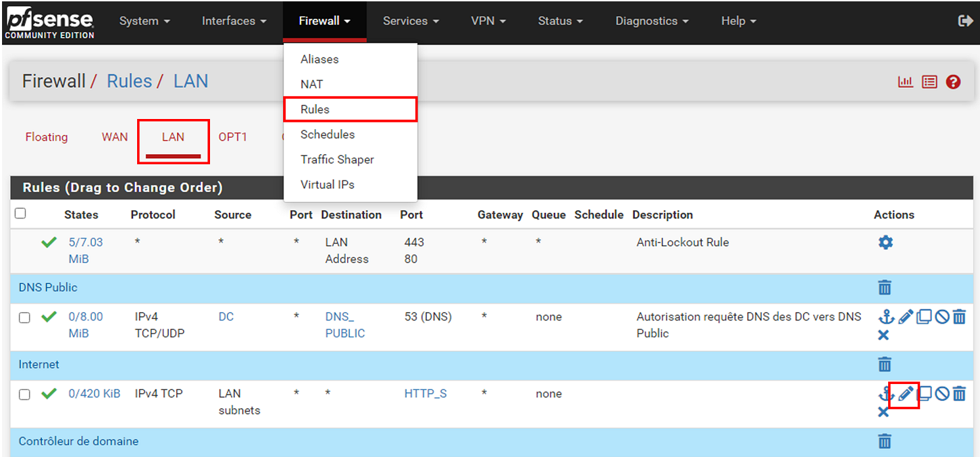
Task: Open the Services dropdown menu
Action: pos(411,21)
